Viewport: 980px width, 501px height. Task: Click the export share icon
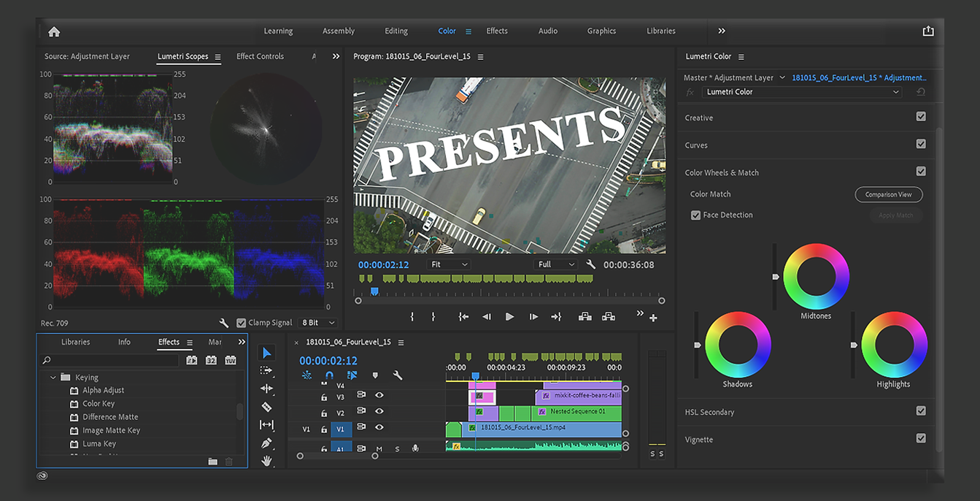click(x=928, y=31)
